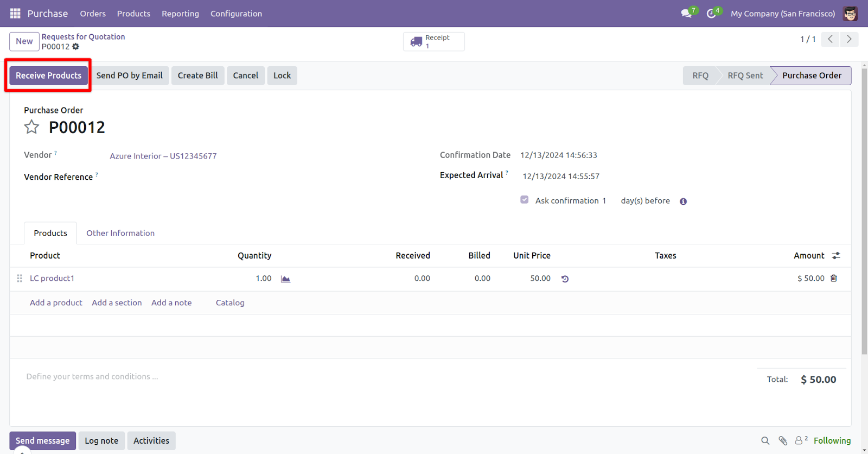Open the user avatar menu
Image resolution: width=868 pixels, height=454 pixels.
(x=850, y=14)
